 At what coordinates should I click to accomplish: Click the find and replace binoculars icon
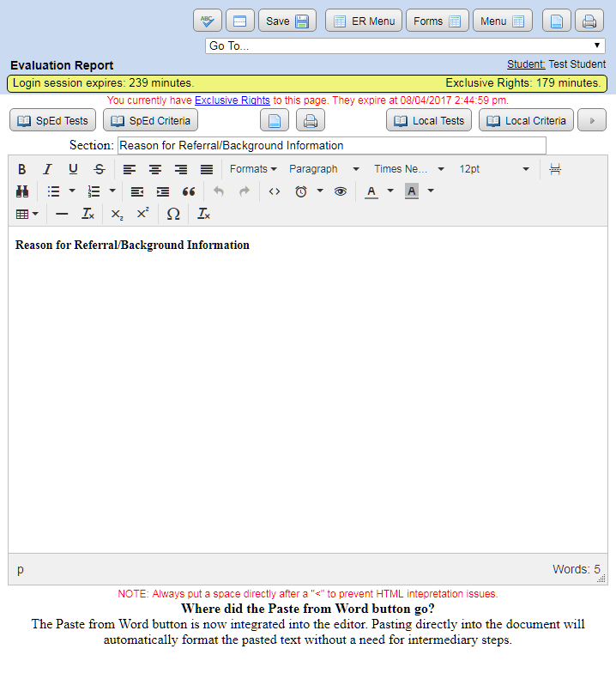22,191
